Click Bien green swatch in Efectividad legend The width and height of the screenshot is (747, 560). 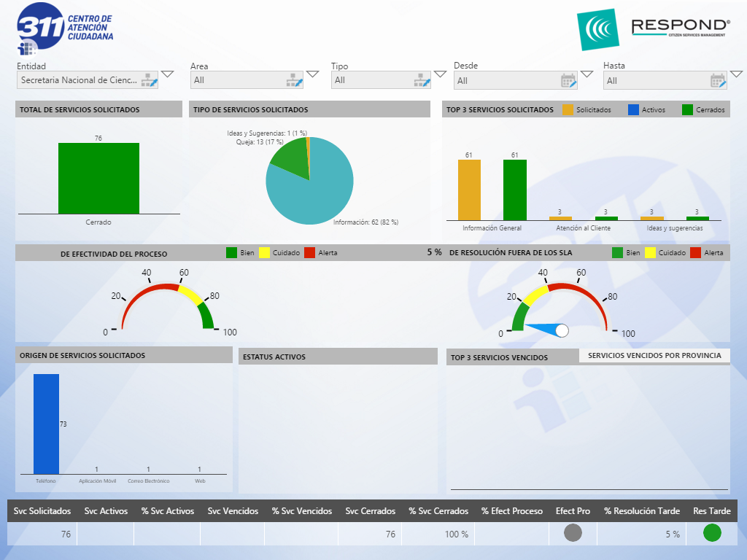(x=231, y=252)
